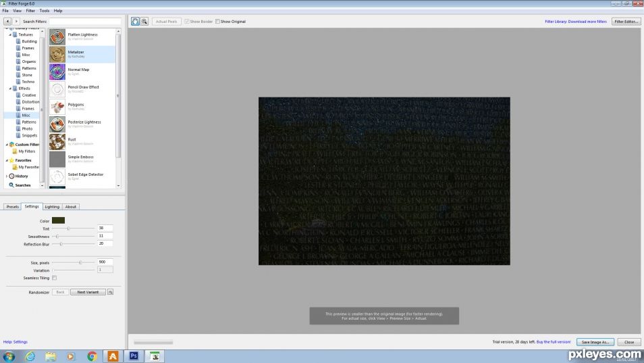Go back with the navigation arrow
Image resolution: width=644 pixels, height=363 pixels.
pos(7,22)
